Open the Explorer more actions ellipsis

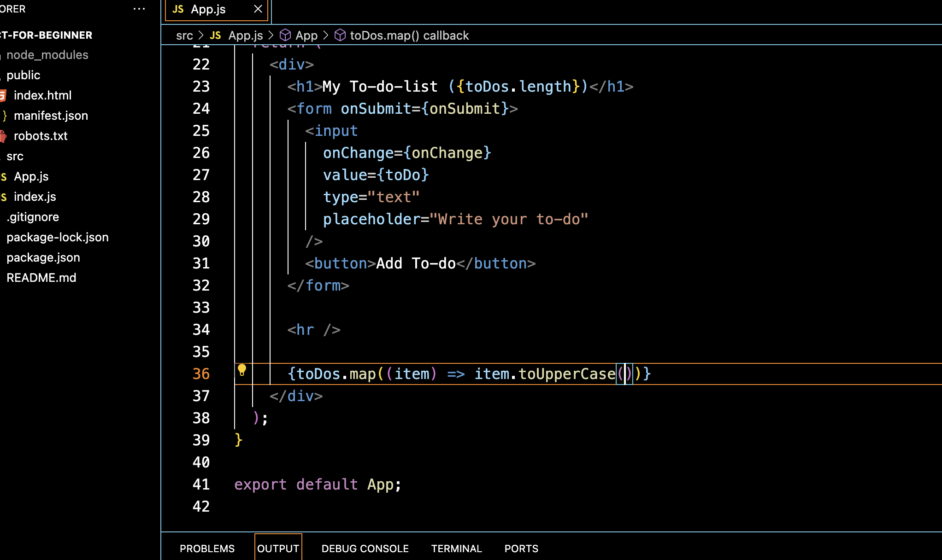click(139, 9)
